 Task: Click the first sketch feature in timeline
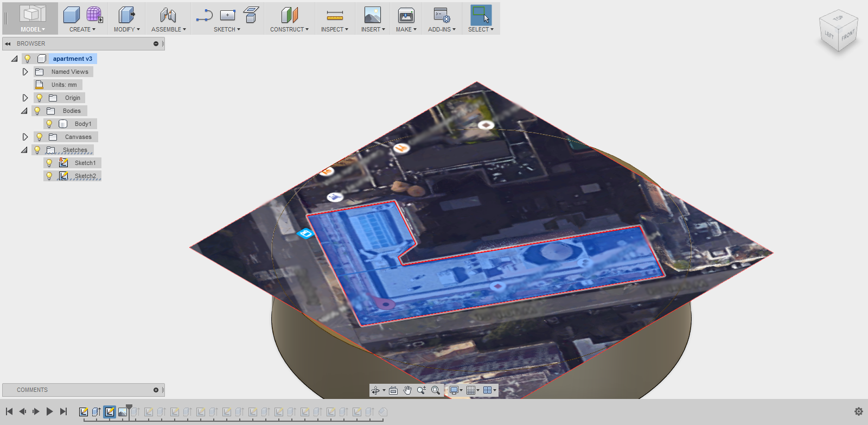coord(84,412)
